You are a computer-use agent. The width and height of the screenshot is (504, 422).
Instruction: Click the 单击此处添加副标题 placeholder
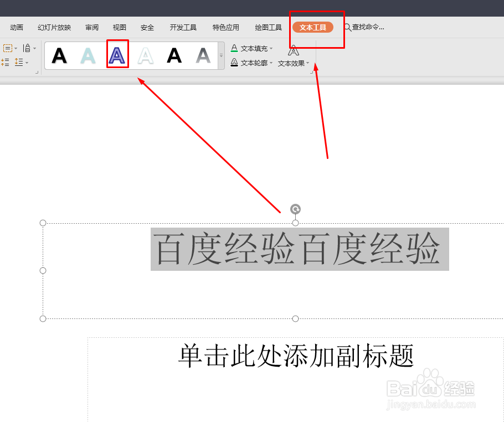point(296,356)
